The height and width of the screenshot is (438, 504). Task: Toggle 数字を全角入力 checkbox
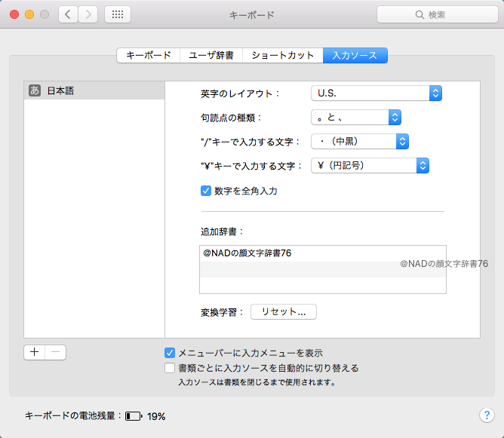205,191
